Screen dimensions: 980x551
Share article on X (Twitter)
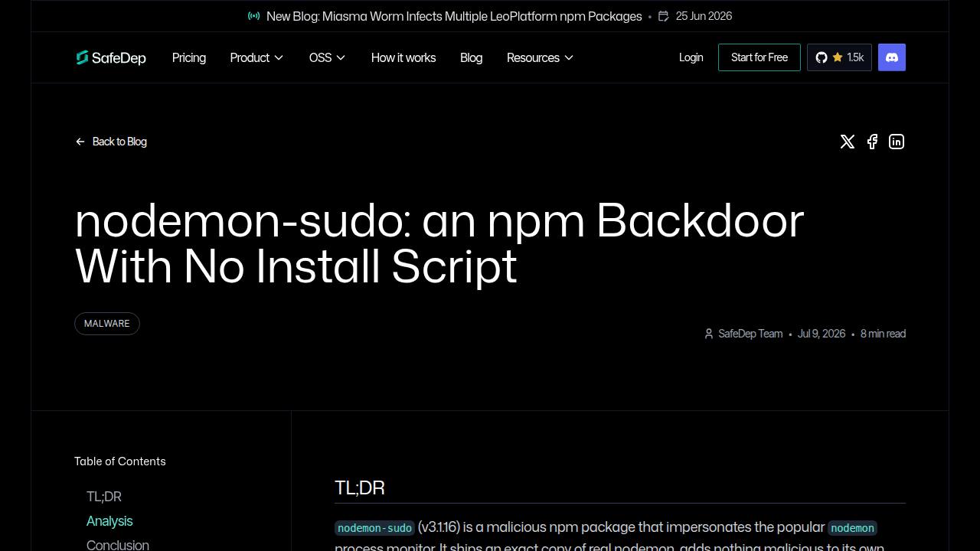(847, 142)
